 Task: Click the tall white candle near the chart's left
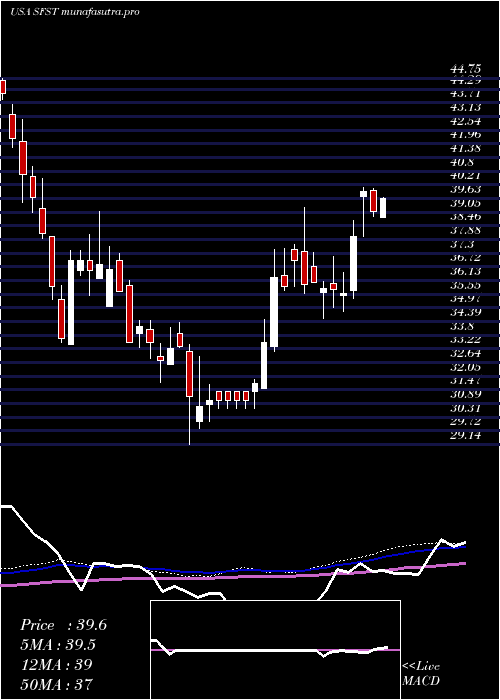coord(71,302)
